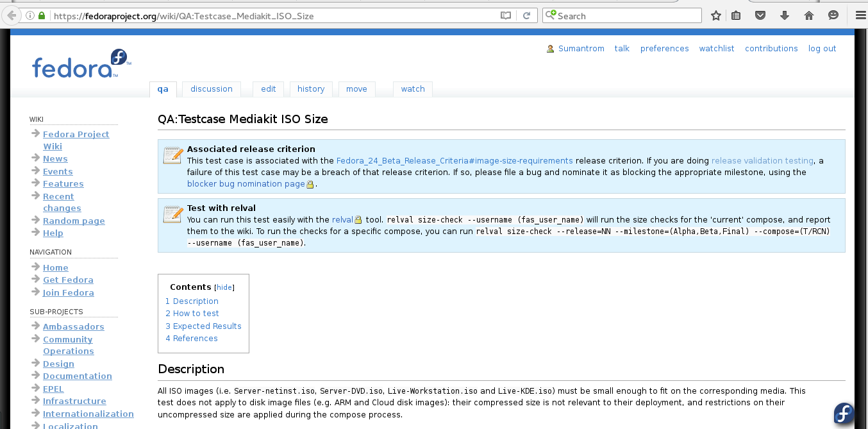Open the contributions link

point(771,49)
